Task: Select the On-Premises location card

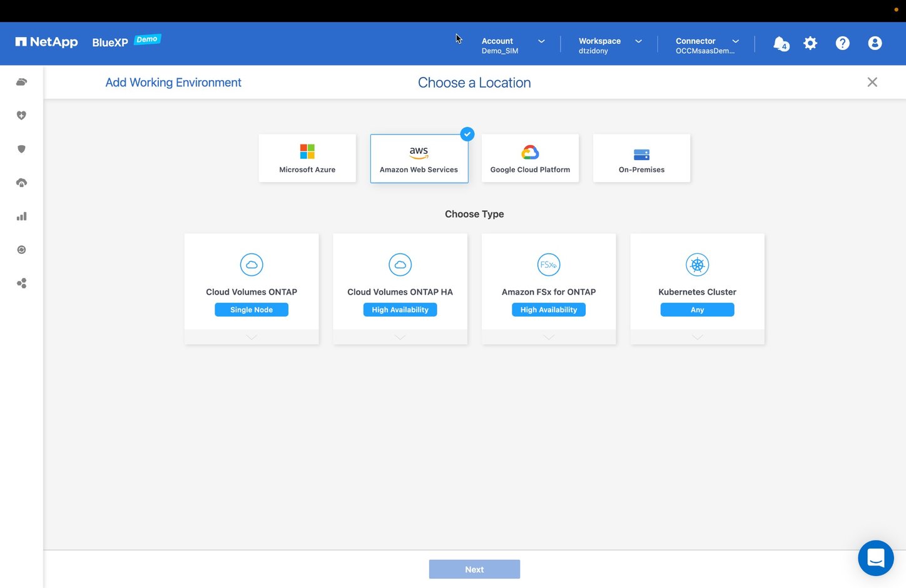Action: pos(641,158)
